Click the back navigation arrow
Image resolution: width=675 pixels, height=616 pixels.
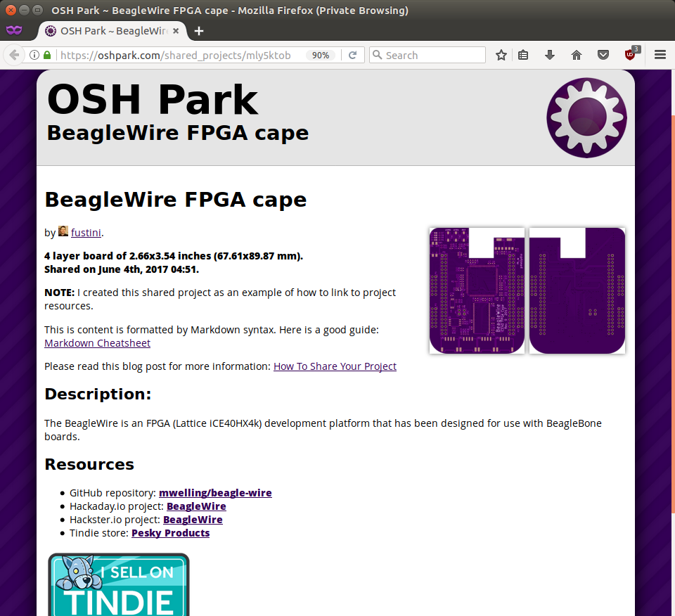click(14, 54)
